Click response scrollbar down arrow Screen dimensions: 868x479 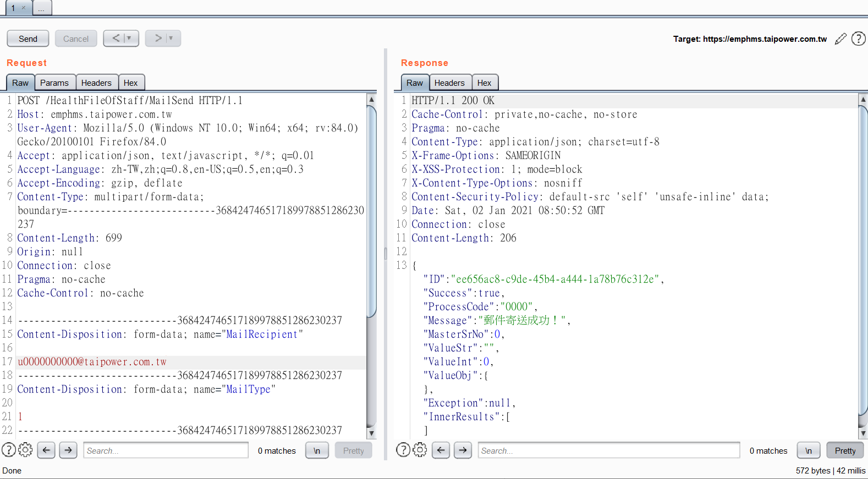(863, 433)
